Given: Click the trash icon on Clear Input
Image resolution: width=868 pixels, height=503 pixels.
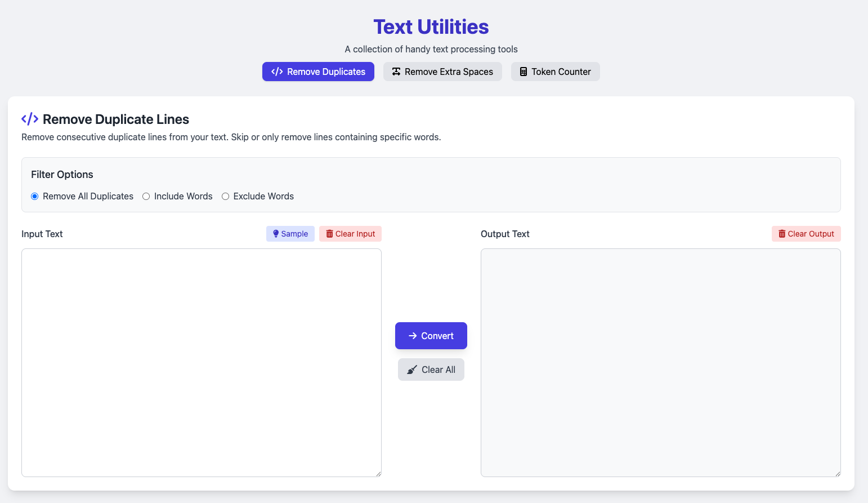Looking at the screenshot, I should 329,234.
